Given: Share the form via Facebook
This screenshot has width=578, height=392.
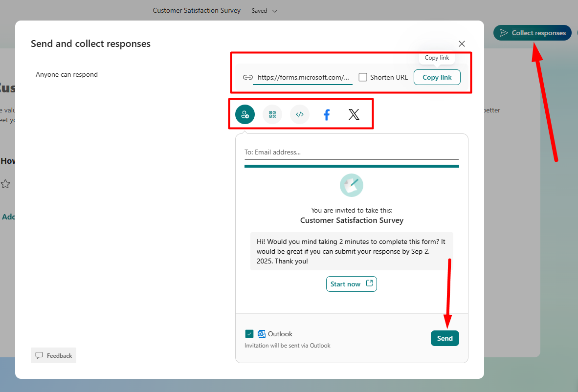Looking at the screenshot, I should [x=326, y=114].
